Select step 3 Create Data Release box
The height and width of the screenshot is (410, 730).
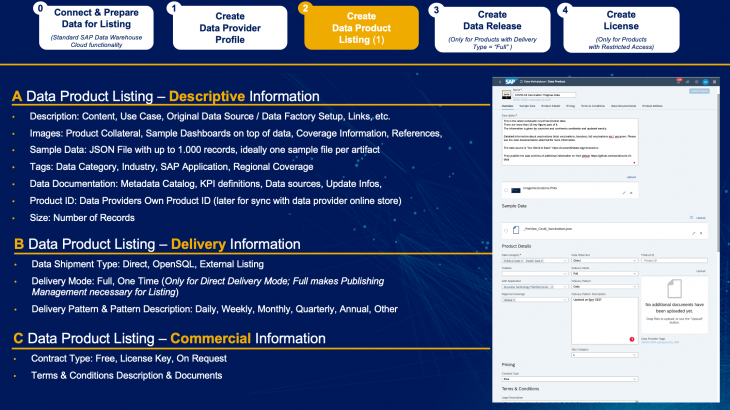click(492, 30)
